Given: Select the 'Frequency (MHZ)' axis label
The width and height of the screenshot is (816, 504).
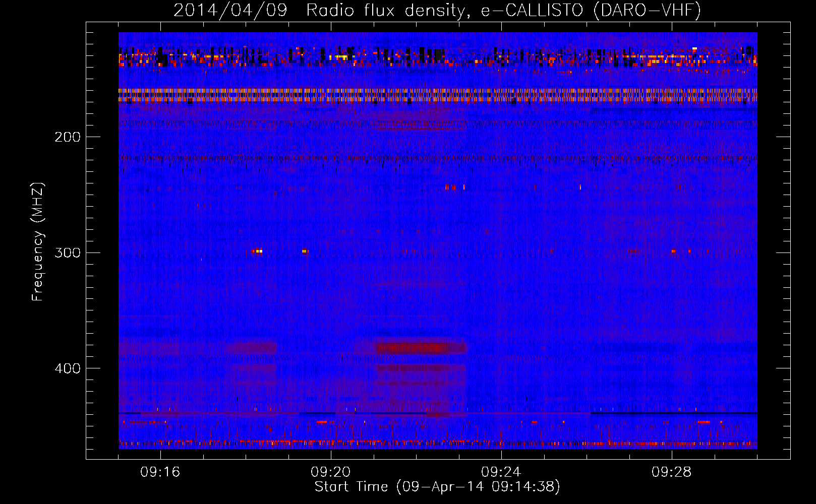Looking at the screenshot, I should pos(38,242).
